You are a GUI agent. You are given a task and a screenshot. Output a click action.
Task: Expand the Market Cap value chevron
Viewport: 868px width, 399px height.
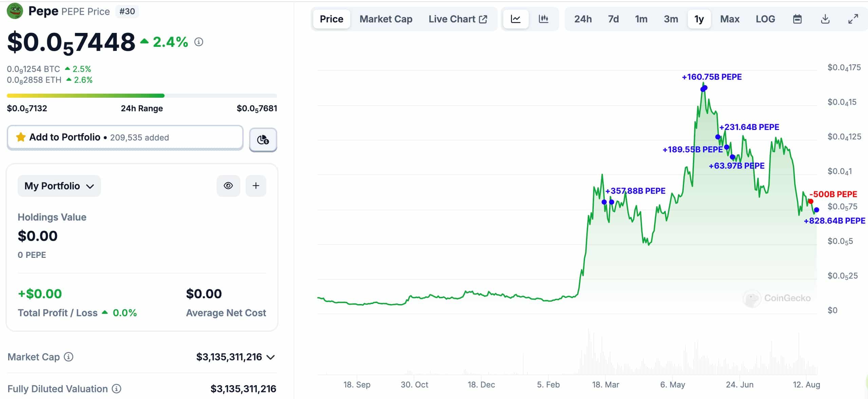pos(270,357)
